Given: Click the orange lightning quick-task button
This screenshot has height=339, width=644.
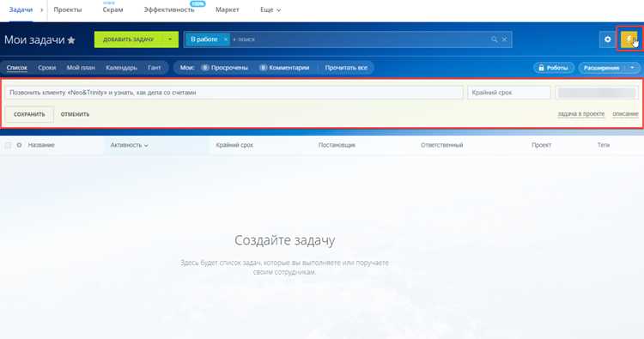Looking at the screenshot, I should pos(629,39).
